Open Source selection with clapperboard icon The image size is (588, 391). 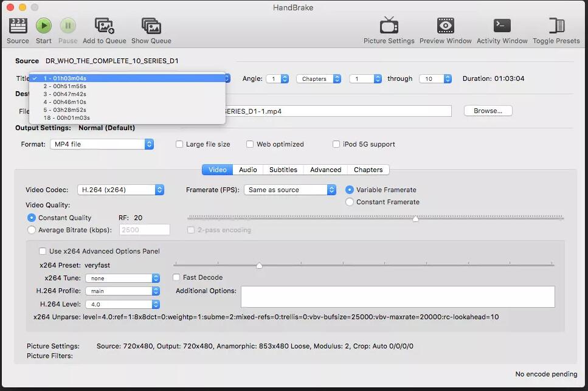tap(18, 26)
